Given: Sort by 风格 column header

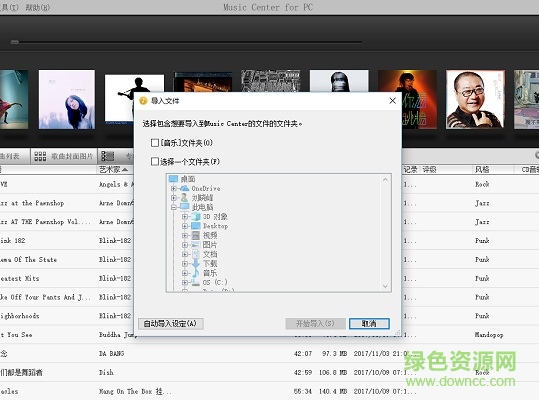Looking at the screenshot, I should pos(482,169).
